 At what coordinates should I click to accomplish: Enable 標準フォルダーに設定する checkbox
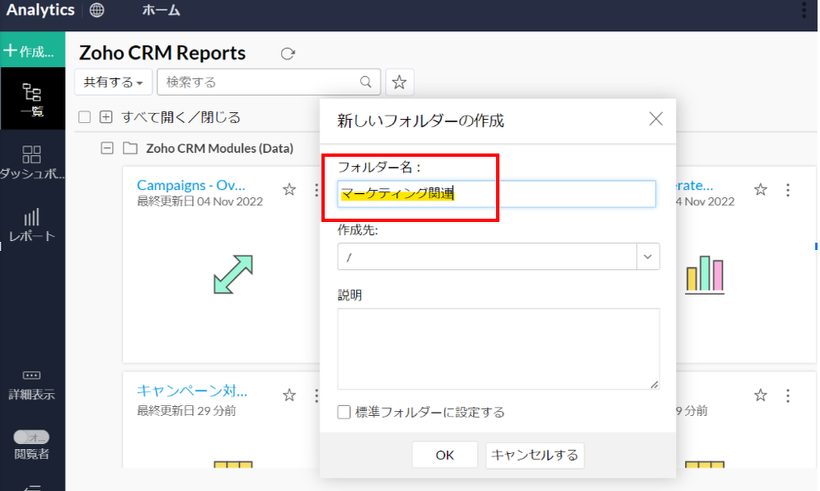[344, 412]
